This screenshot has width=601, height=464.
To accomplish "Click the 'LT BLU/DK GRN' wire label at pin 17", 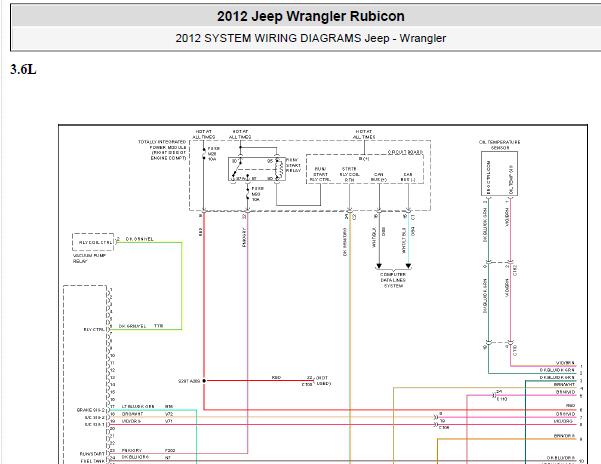I will [x=138, y=406].
